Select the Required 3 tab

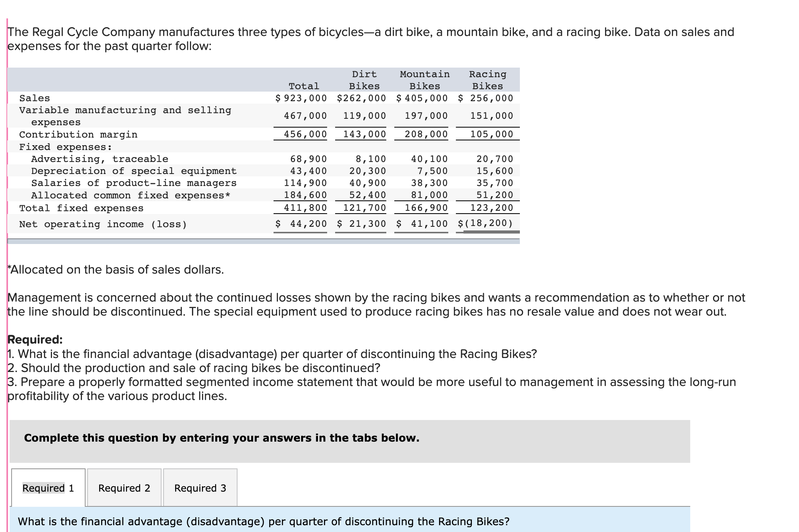(x=200, y=488)
